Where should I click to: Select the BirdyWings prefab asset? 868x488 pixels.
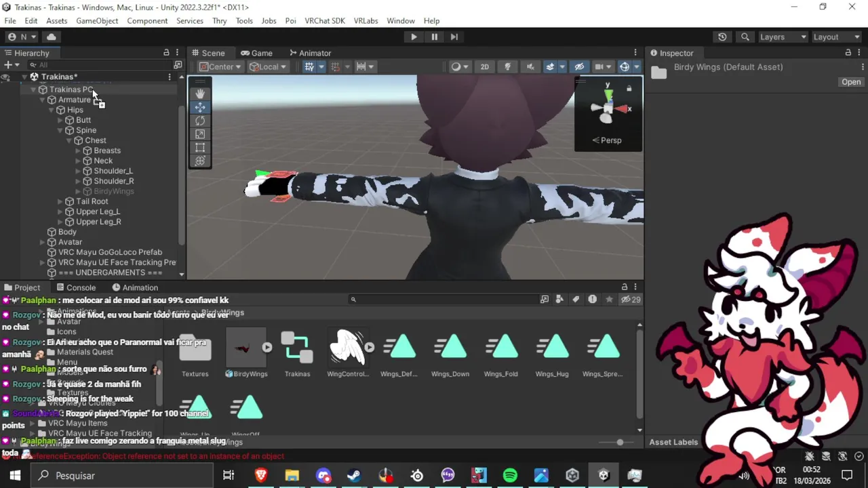coord(246,354)
